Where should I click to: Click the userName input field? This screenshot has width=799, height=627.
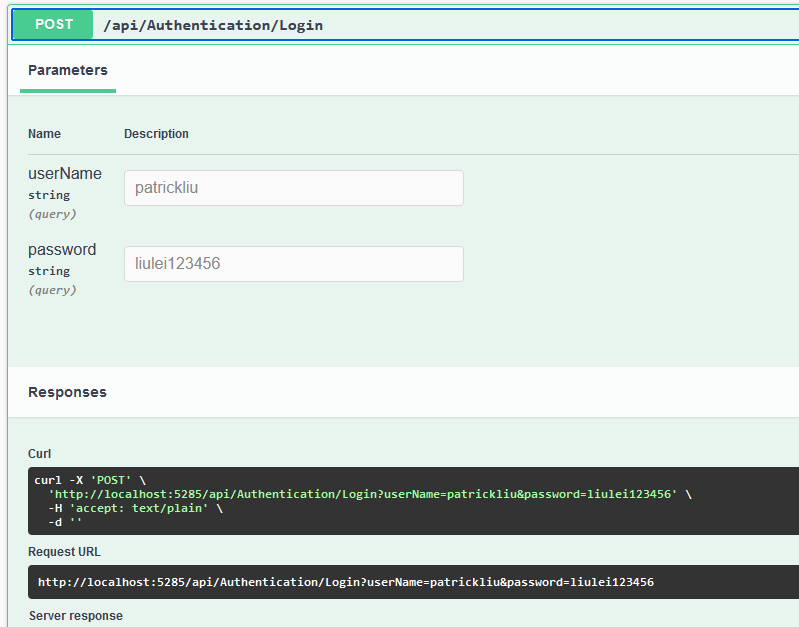[294, 188]
